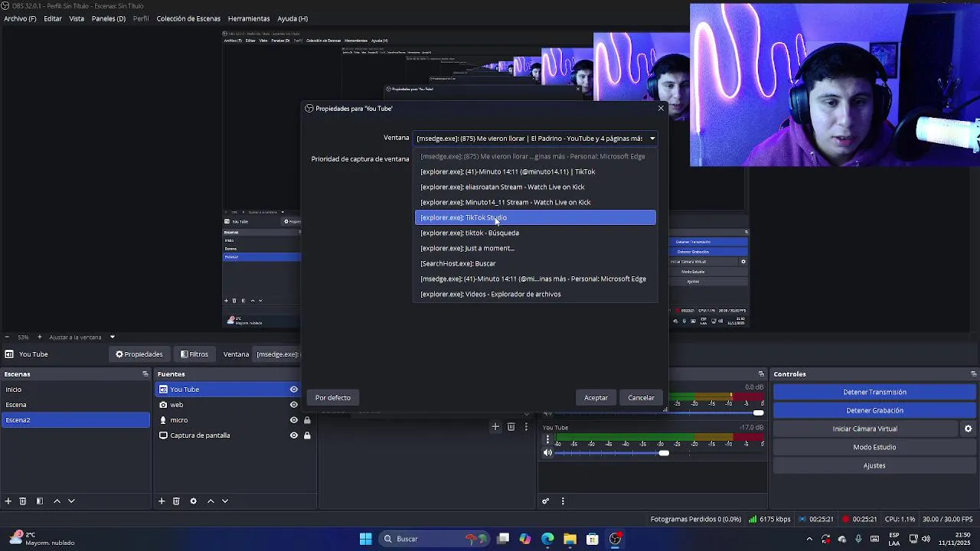Viewport: 980px width, 551px height.
Task: Click Detener Transmisión button
Action: coord(874,392)
